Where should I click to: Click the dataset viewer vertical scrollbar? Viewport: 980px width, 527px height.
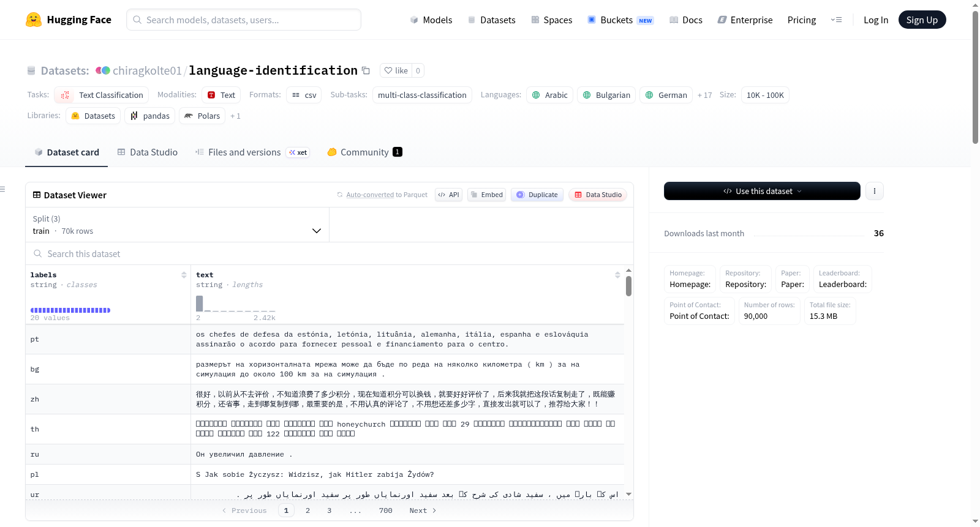(628, 286)
